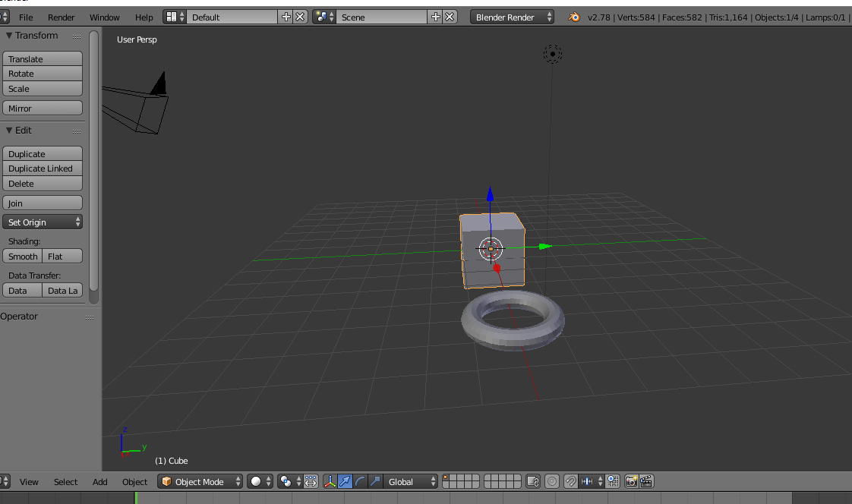Screen dimensions: 852x504
Task: Click the "User Persp" viewport label
Action: pyautogui.click(x=137, y=39)
